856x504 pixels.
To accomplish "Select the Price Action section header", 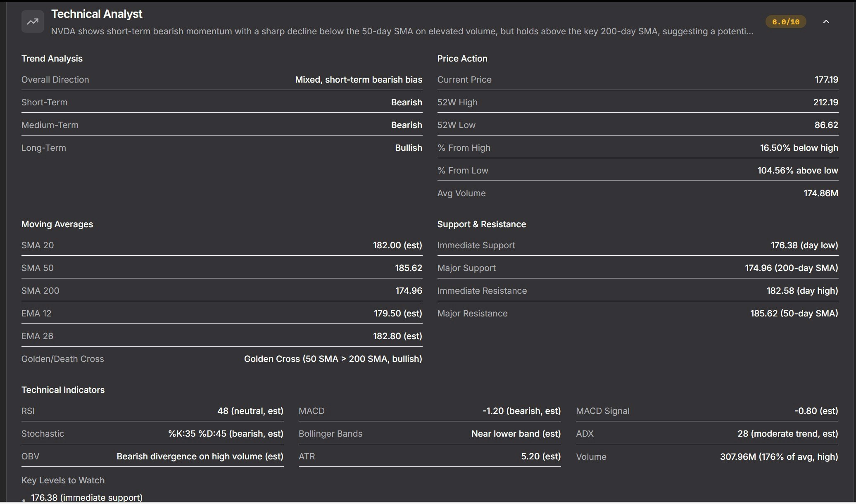I will 462,58.
